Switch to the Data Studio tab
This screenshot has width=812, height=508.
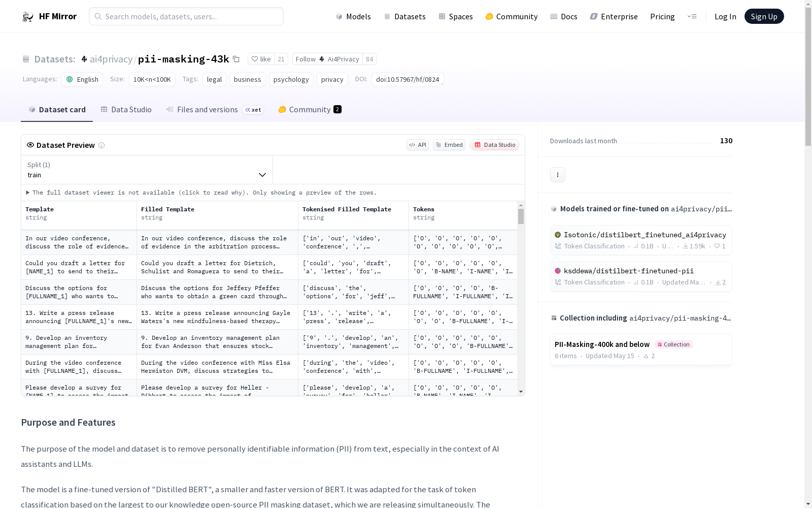tap(126, 110)
